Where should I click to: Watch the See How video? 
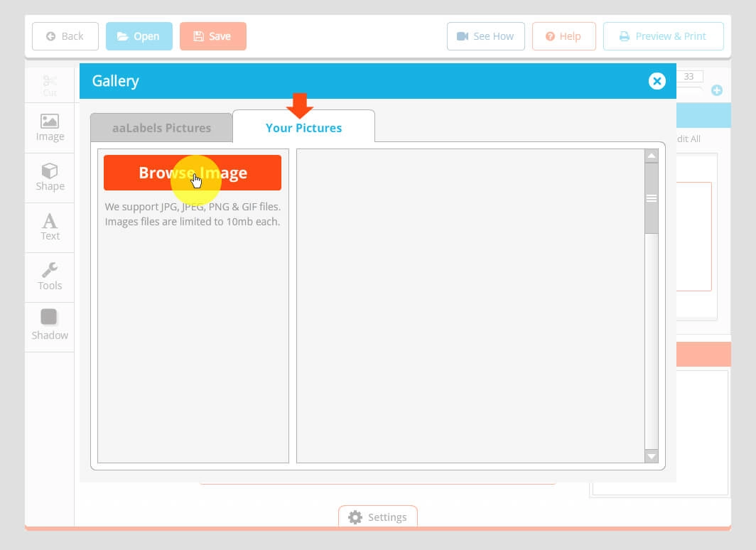(485, 36)
